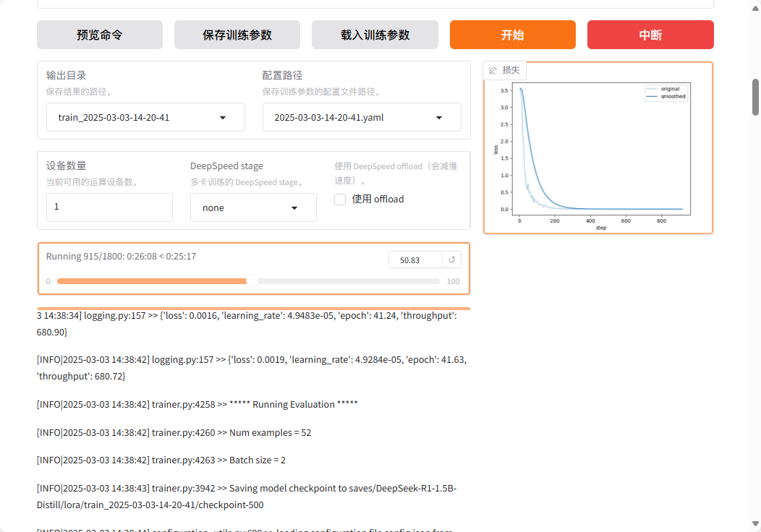
Task: Expand the DeepSpeed stage dropdown arrow
Action: click(x=294, y=208)
